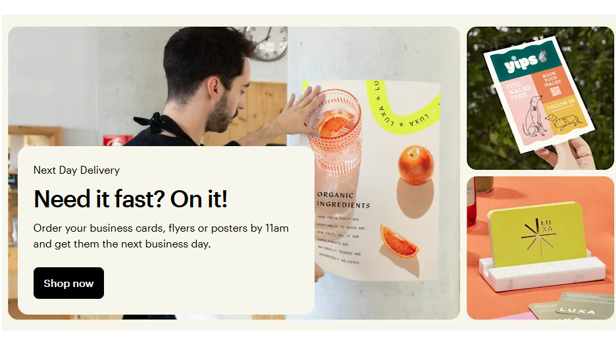Click the red fire sign on wall

117,140
